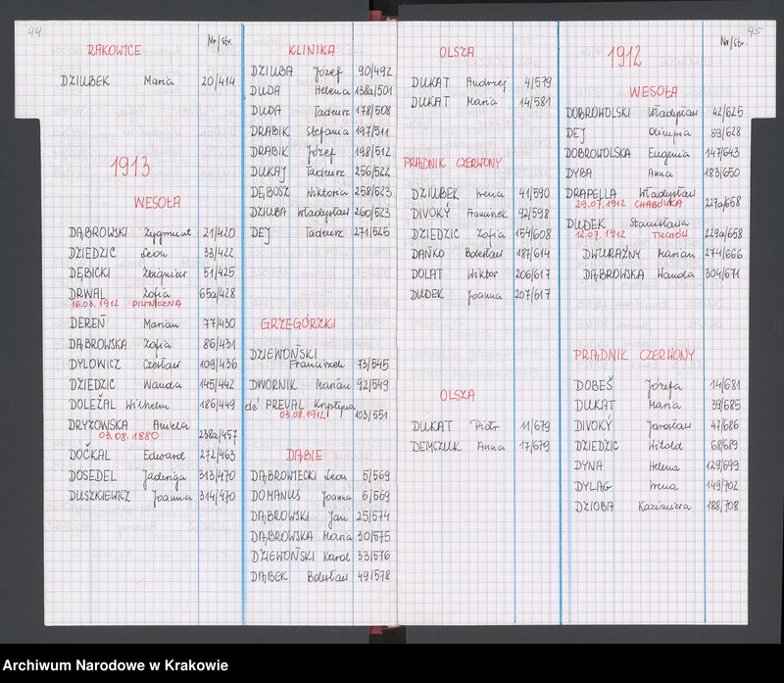Select the DUDA Tadeusz 178/508 row
784x683 pixels.
(321, 111)
